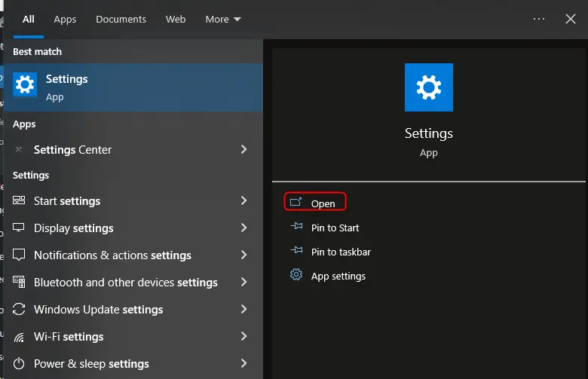Click the Wi-Fi settings signal icon

19,337
